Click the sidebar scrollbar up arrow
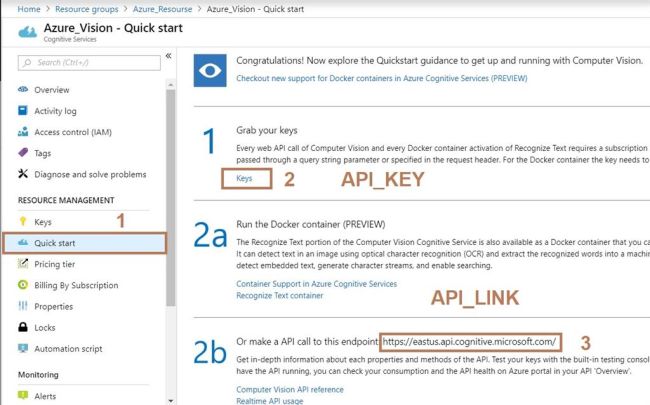 click(170, 85)
